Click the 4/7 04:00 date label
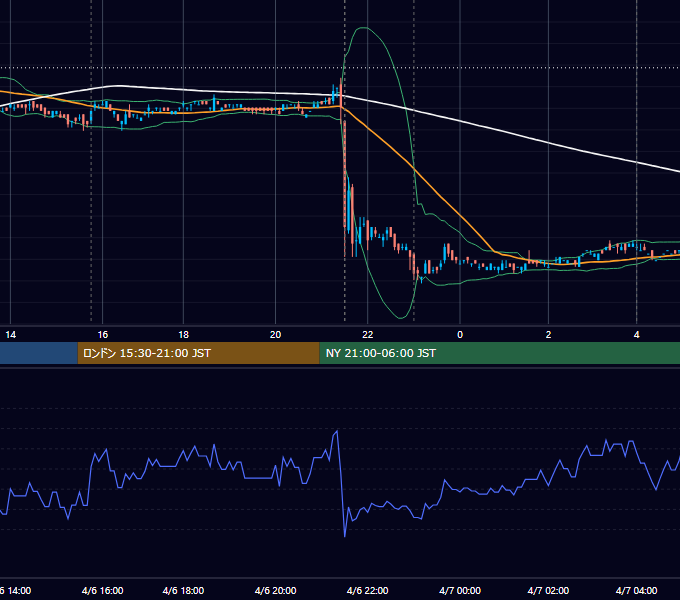Image resolution: width=680 pixels, height=600 pixels. click(x=637, y=590)
